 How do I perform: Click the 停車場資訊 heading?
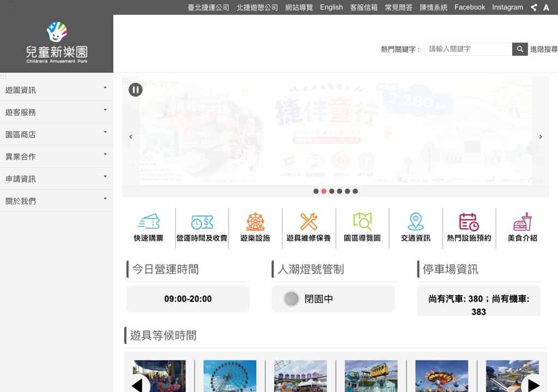450,269
